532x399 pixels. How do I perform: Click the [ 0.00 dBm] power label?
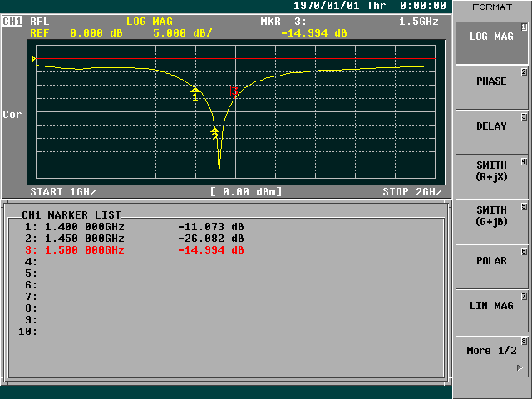pyautogui.click(x=246, y=192)
